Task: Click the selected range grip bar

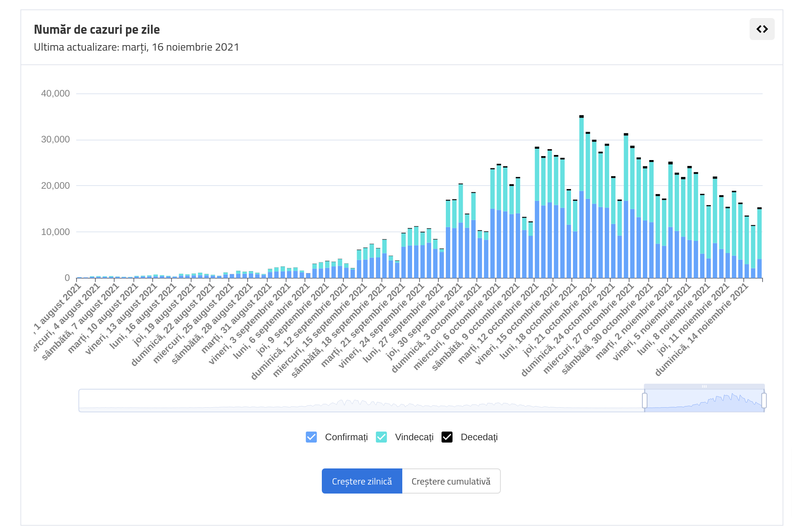Action: pyautogui.click(x=704, y=386)
